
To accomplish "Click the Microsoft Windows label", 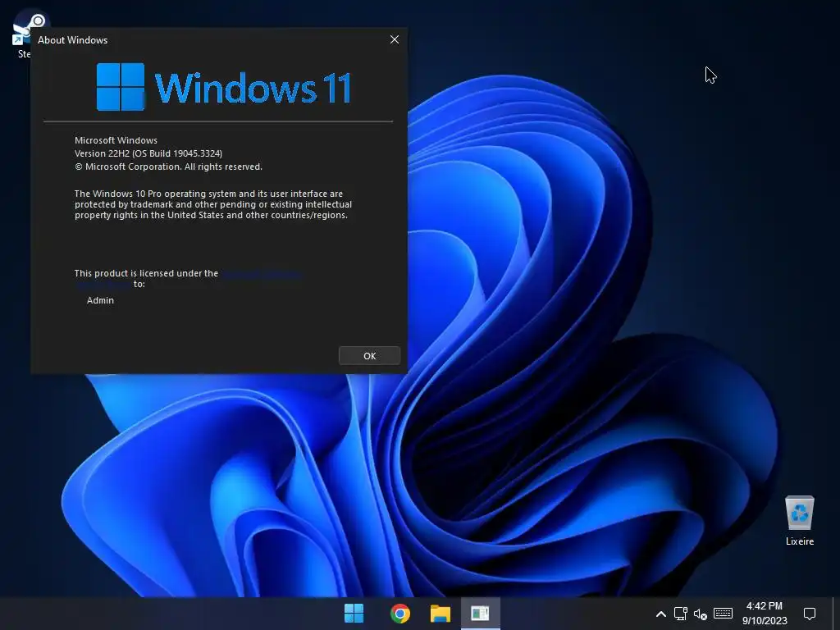I will point(116,140).
